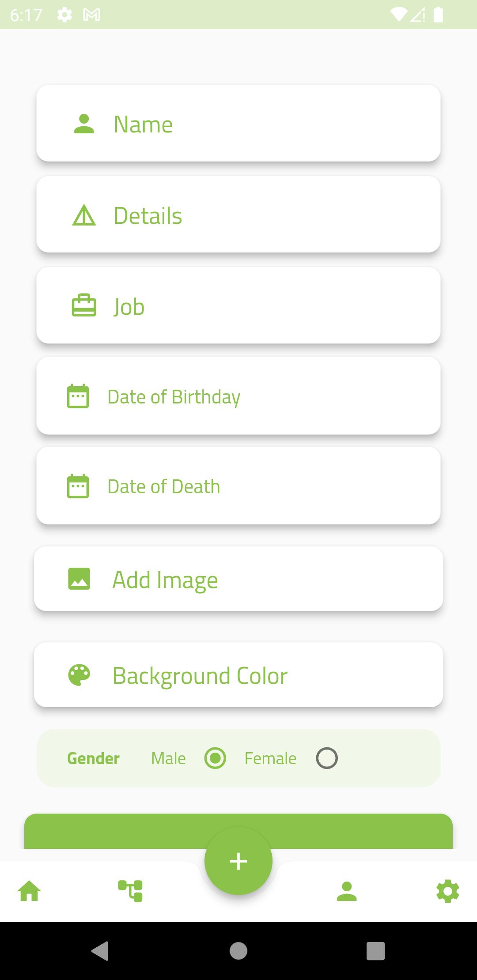Tap the calendar icon for Date of Birthday

pyautogui.click(x=78, y=396)
